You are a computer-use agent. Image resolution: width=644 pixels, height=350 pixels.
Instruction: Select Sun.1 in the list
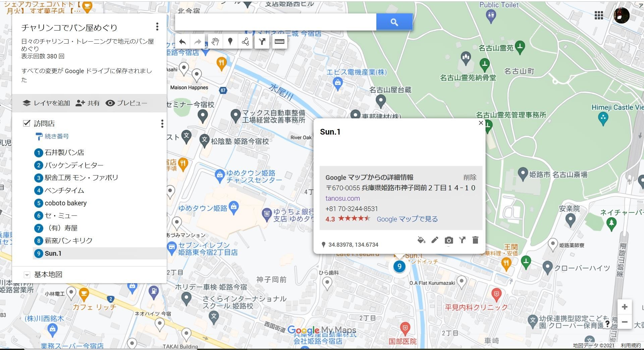point(100,253)
